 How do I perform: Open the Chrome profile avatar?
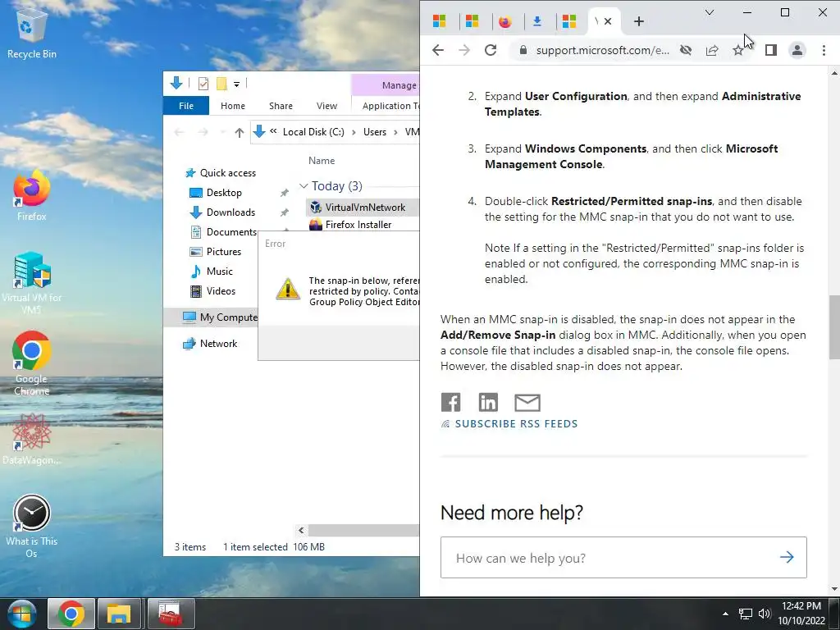point(797,50)
